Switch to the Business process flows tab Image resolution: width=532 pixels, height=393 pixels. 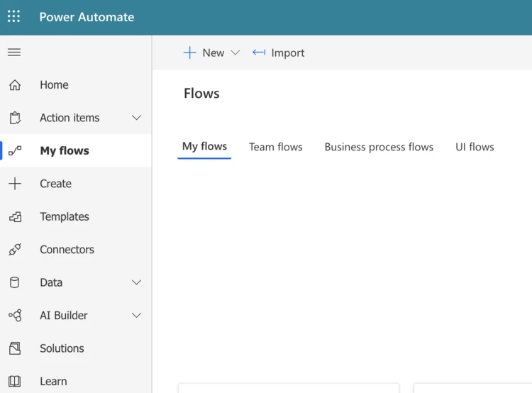coord(379,147)
